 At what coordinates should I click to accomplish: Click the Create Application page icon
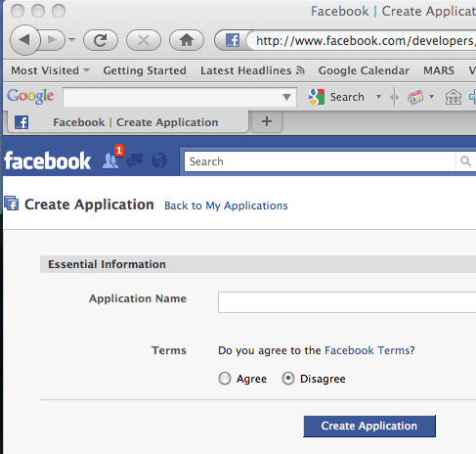[12, 204]
